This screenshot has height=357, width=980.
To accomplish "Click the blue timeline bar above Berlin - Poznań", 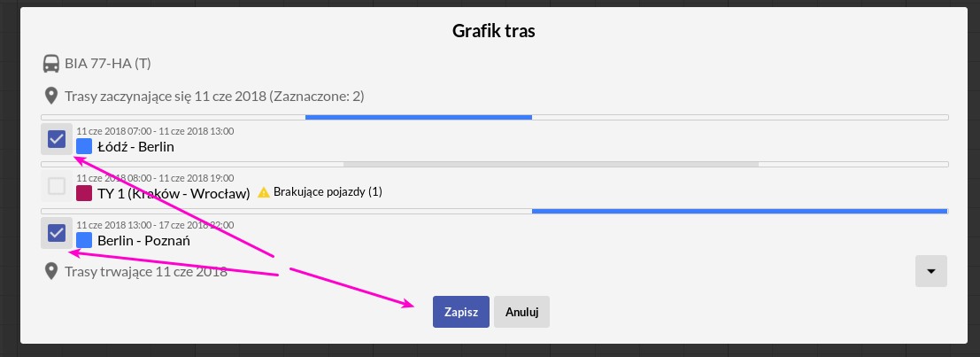I will pyautogui.click(x=740, y=211).
